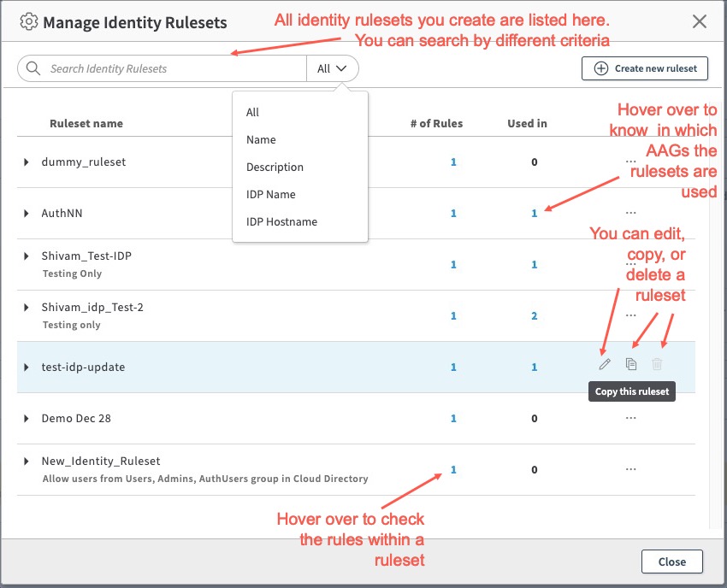The width and height of the screenshot is (727, 588).
Task: Open the more options ellipsis for AuthNN
Action: (630, 213)
